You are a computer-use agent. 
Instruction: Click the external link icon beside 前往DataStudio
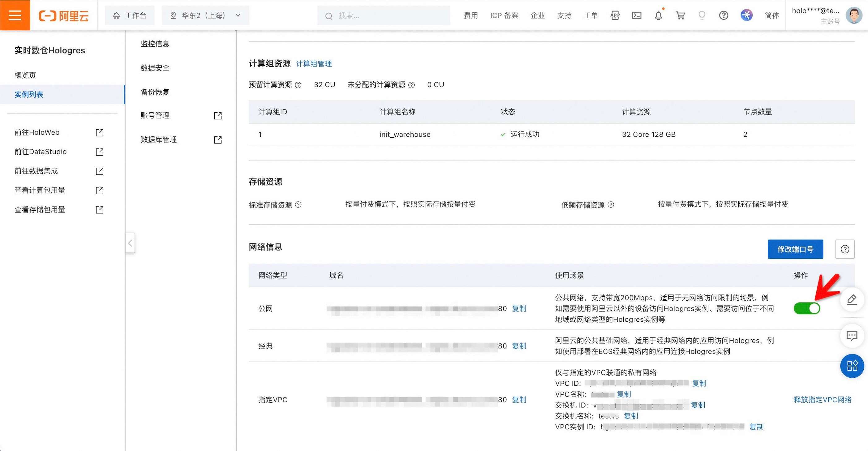point(99,152)
